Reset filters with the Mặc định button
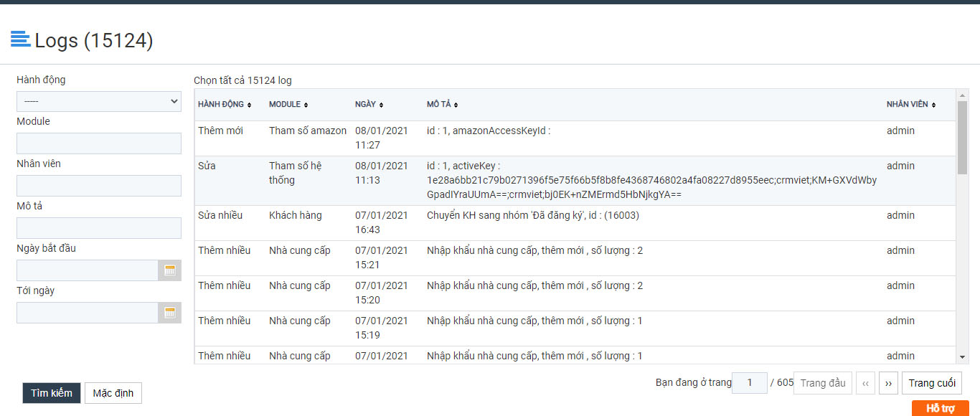The width and height of the screenshot is (980, 416). [113, 392]
